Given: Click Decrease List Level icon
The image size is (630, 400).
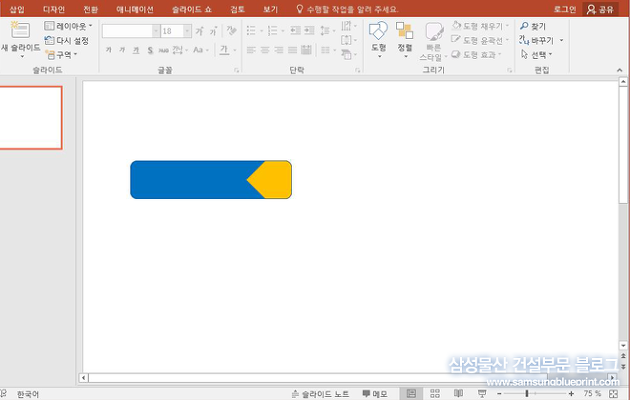Looking at the screenshot, I should [295, 31].
